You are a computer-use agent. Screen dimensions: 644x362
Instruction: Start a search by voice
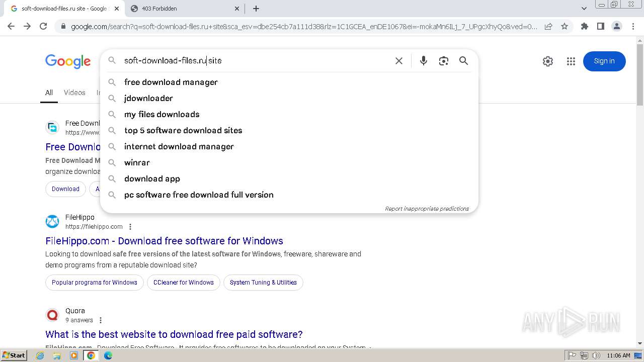click(x=424, y=61)
